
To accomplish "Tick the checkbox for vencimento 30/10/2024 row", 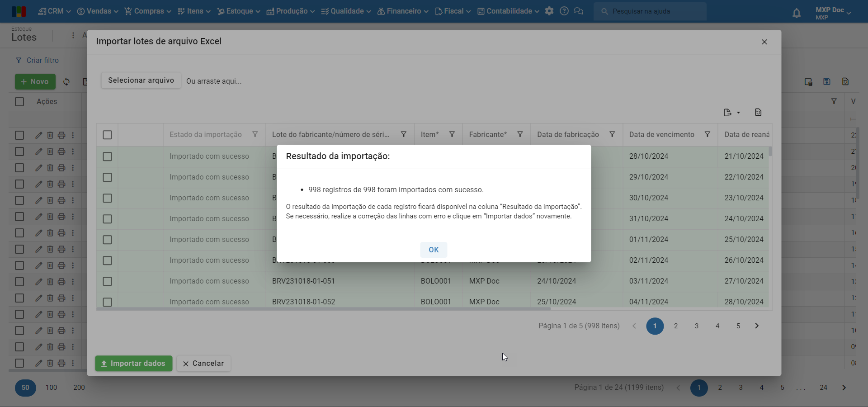I will 107,198.
